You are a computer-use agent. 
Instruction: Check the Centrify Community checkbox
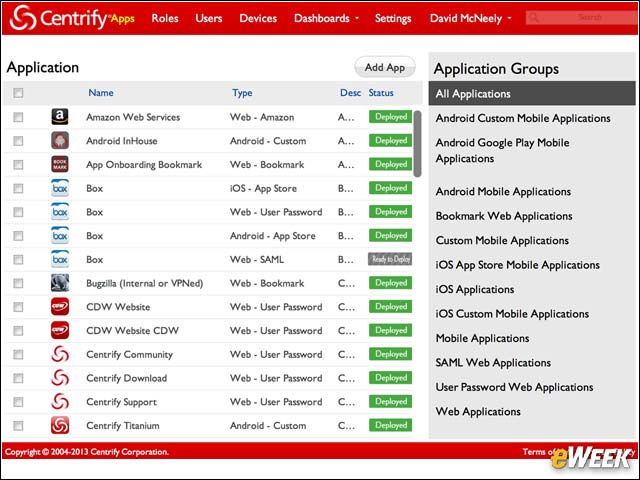[x=18, y=354]
